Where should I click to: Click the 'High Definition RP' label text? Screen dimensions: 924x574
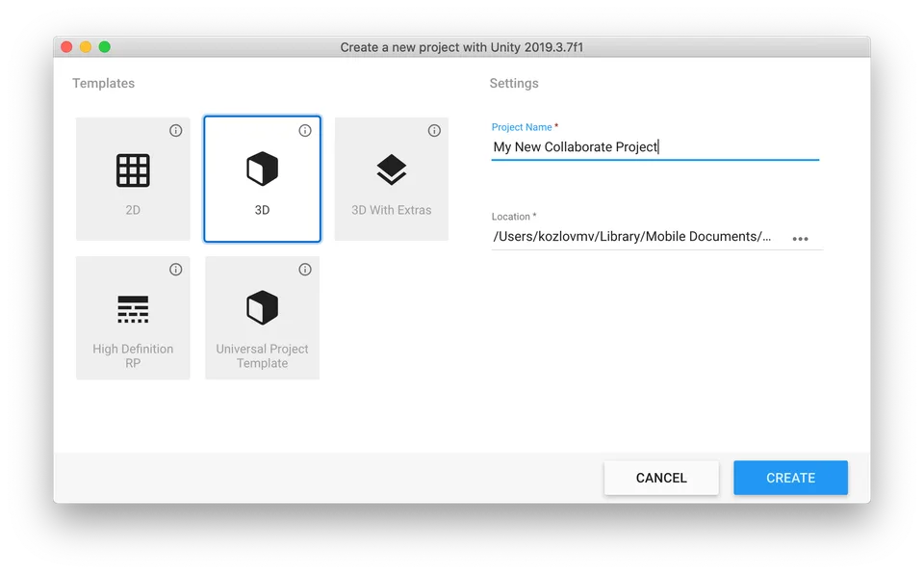pyautogui.click(x=133, y=356)
